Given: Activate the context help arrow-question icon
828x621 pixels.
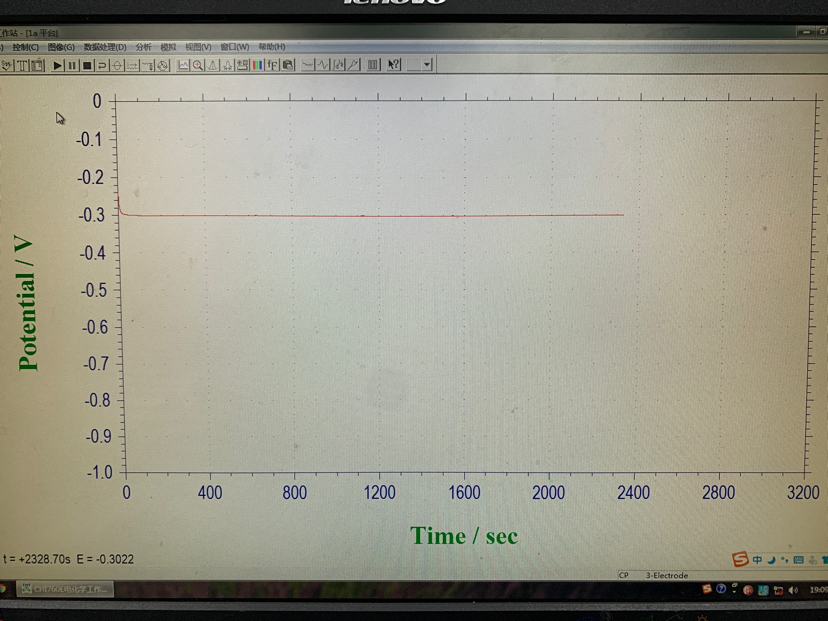Looking at the screenshot, I should tap(394, 65).
